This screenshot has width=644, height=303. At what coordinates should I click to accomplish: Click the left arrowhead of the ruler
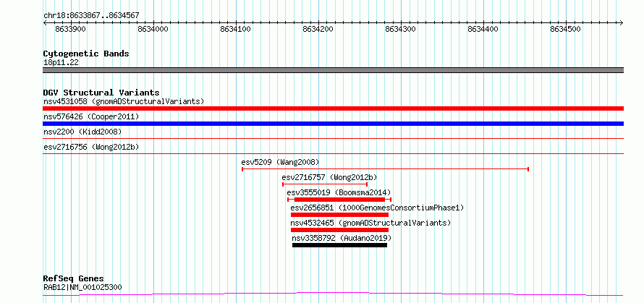tap(45, 22)
